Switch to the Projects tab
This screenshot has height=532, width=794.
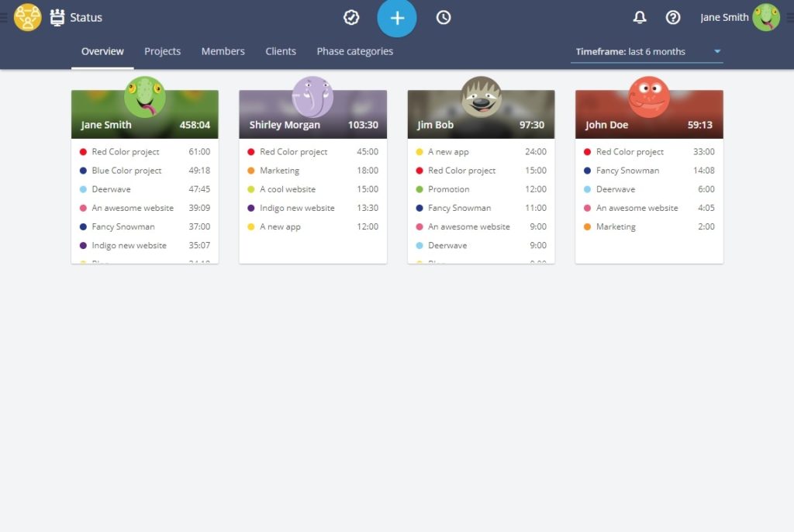point(162,51)
